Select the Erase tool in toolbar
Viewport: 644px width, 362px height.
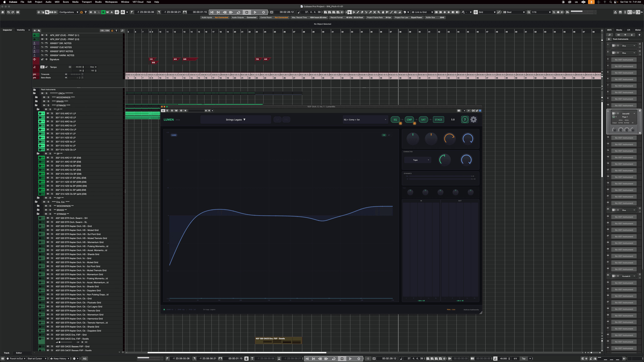tap(362, 12)
